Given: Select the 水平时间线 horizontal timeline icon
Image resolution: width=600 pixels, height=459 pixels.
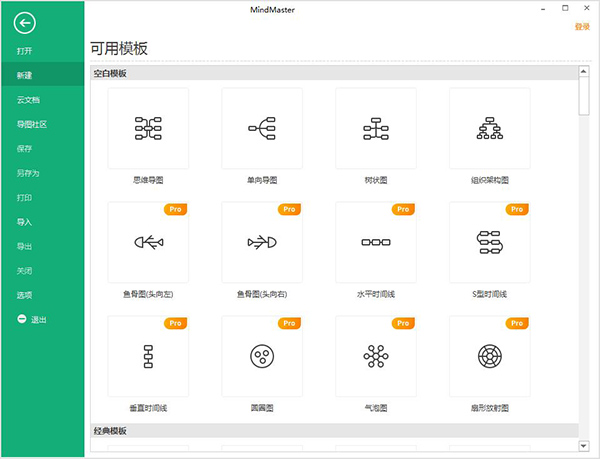Looking at the screenshot, I should 376,242.
